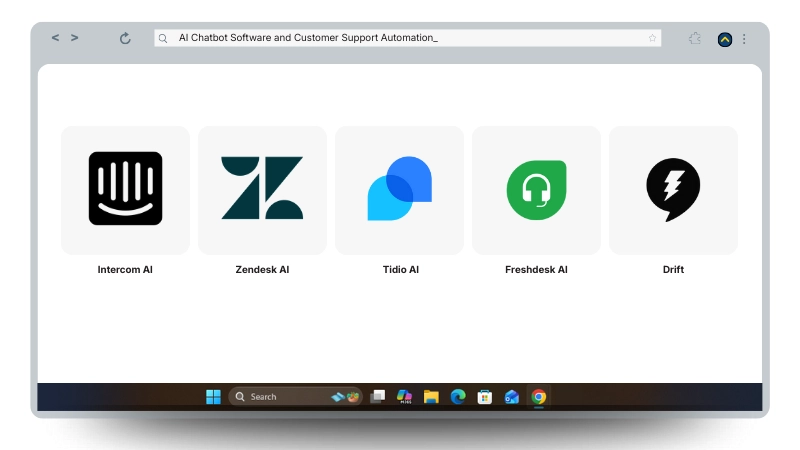Click the Intercom AI label
Image resolution: width=800 pixels, height=450 pixels.
tap(125, 269)
